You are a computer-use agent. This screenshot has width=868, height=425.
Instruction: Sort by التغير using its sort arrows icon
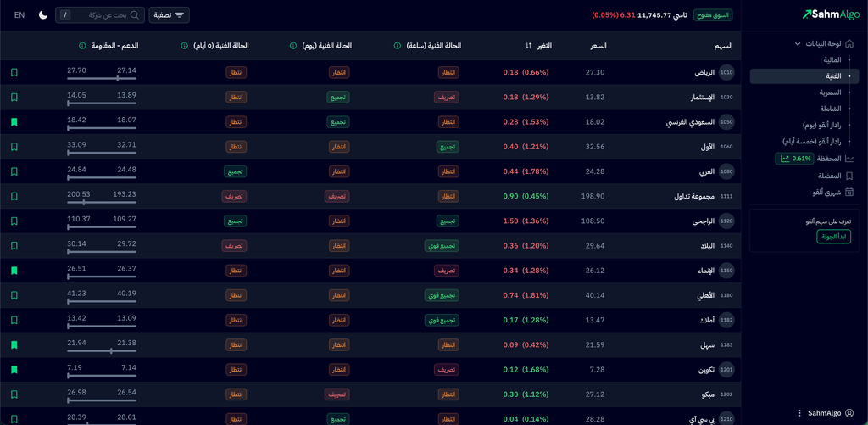(529, 46)
